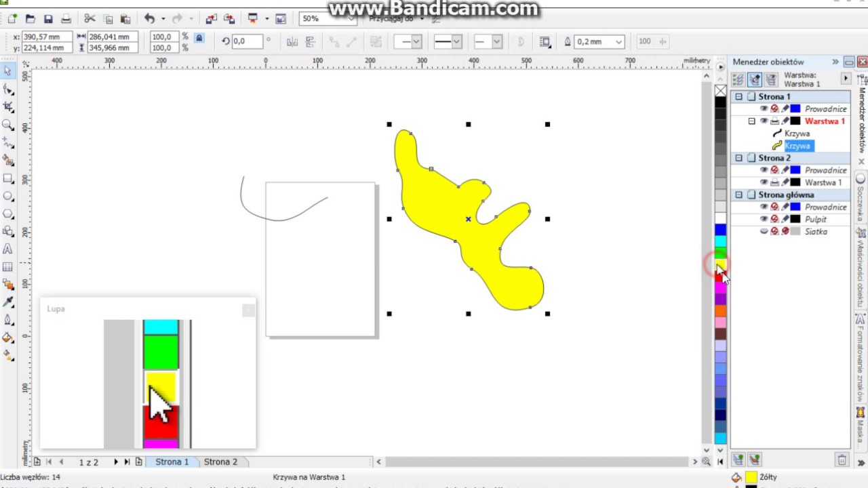Select the Shape edit tool
Image resolution: width=868 pixels, height=488 pixels.
8,89
